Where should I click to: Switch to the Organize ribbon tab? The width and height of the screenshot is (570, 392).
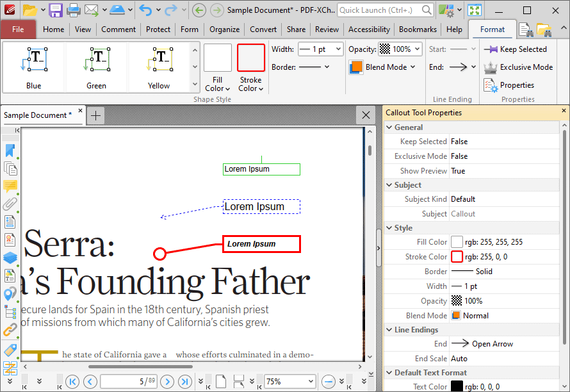224,29
